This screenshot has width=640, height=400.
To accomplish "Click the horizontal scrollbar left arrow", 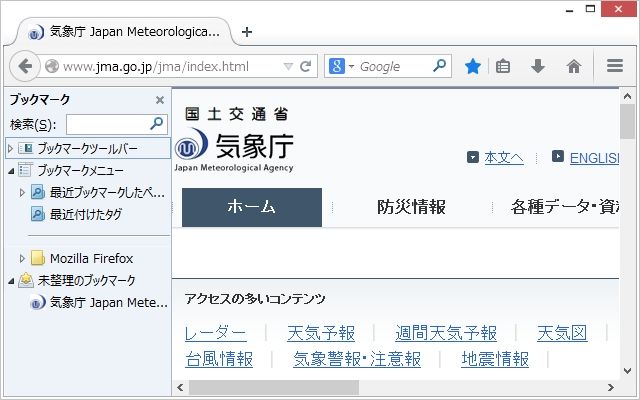I will pos(180,387).
